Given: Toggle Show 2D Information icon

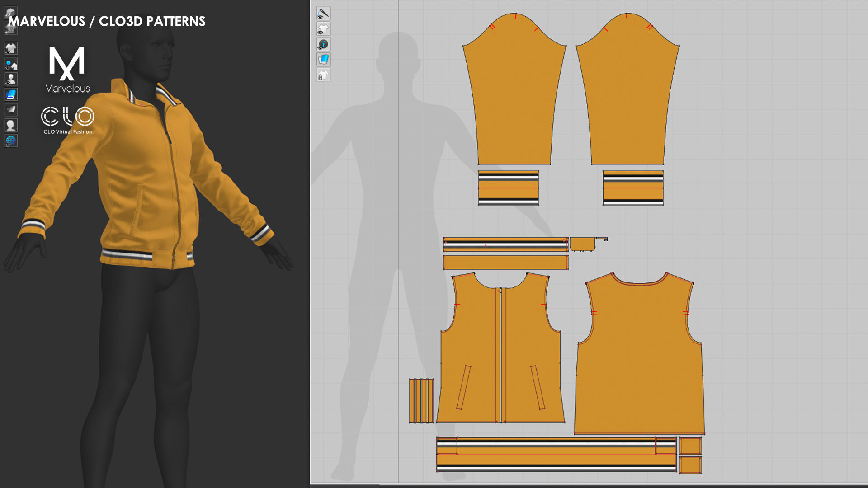Looking at the screenshot, I should point(323,44).
